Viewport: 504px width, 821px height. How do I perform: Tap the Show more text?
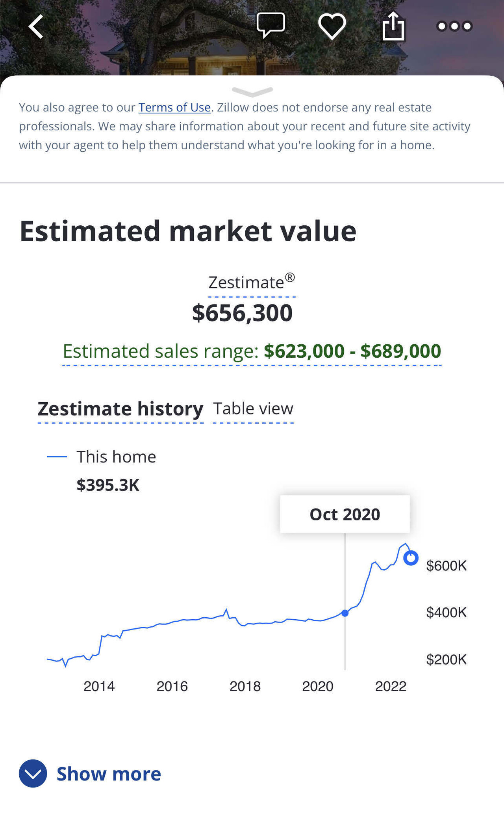click(x=109, y=774)
